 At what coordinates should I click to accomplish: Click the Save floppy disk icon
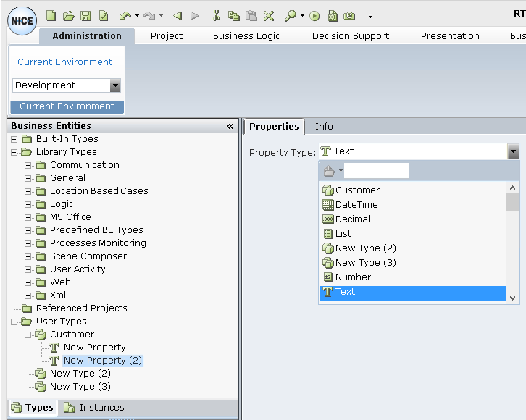tap(85, 15)
